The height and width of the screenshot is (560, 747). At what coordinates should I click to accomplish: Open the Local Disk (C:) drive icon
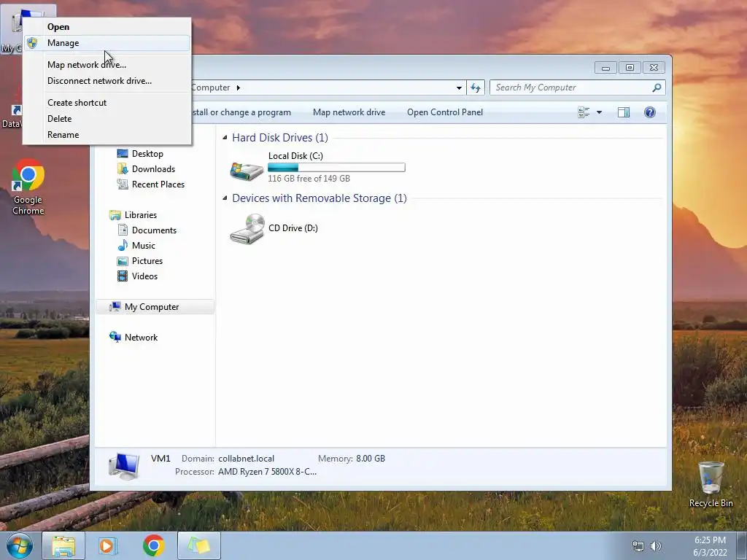tap(247, 171)
